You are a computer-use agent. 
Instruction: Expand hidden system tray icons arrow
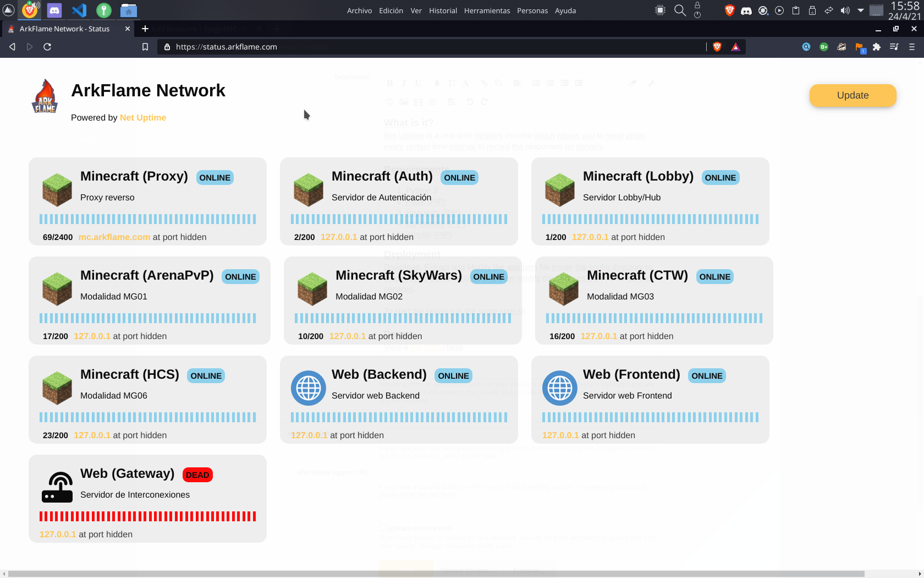click(x=861, y=10)
